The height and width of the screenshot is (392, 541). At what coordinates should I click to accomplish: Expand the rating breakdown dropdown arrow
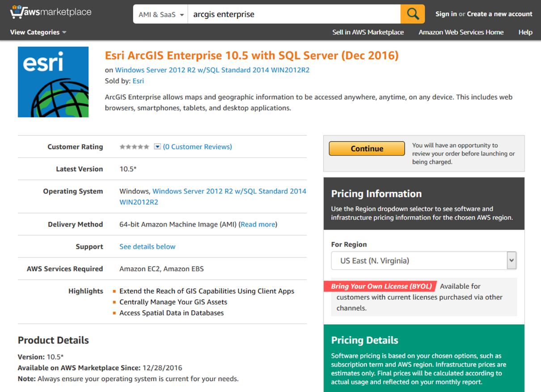157,147
